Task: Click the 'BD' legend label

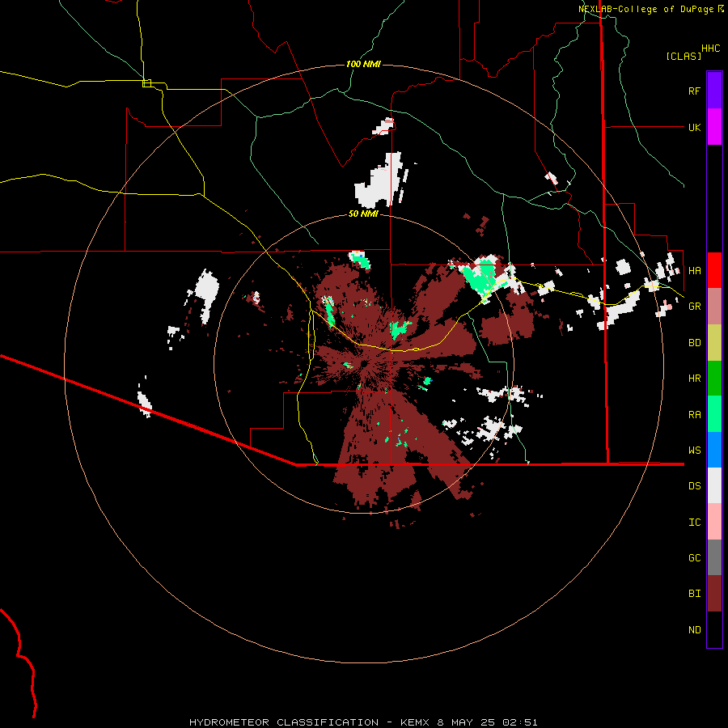Action: pyautogui.click(x=694, y=343)
